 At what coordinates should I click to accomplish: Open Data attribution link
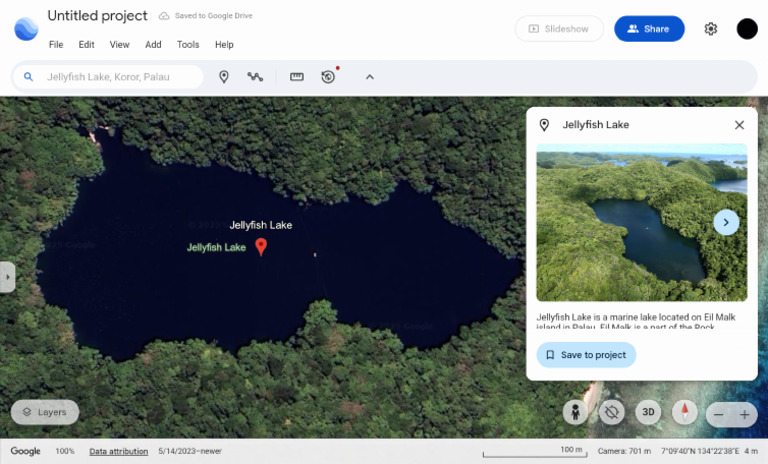(x=119, y=451)
